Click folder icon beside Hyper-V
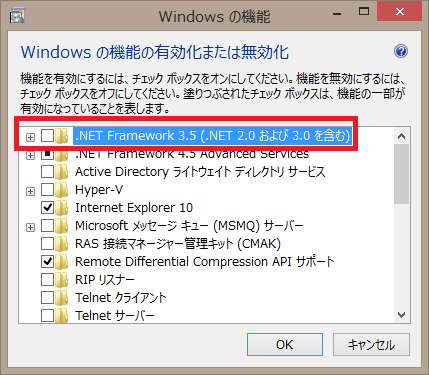 (x=62, y=190)
